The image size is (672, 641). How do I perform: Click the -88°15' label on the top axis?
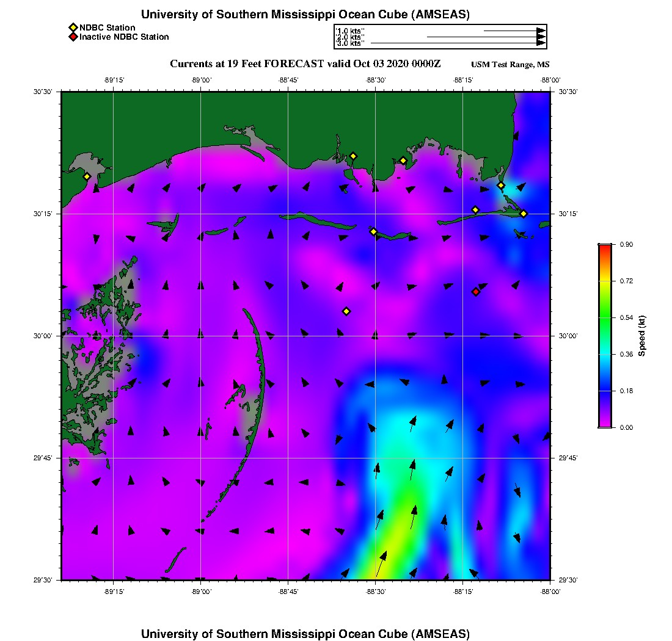(x=463, y=80)
